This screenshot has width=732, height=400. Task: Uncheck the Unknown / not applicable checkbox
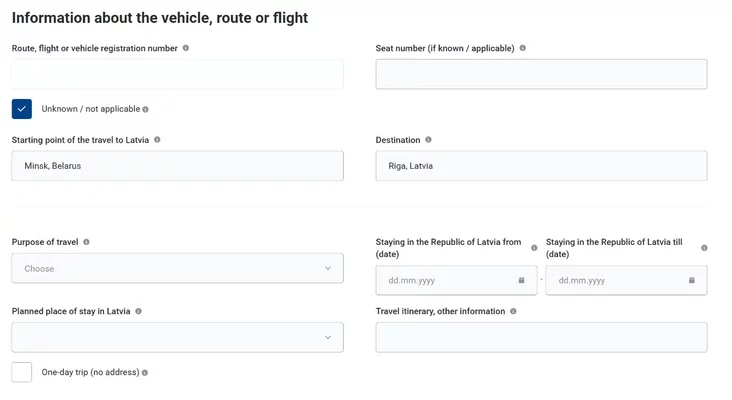pyautogui.click(x=22, y=109)
